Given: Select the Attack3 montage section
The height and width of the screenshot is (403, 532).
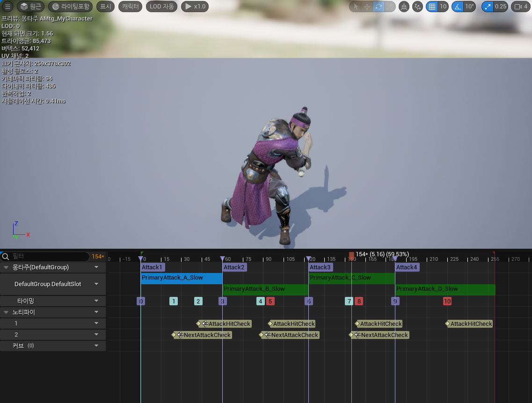Looking at the screenshot, I should pyautogui.click(x=321, y=267).
